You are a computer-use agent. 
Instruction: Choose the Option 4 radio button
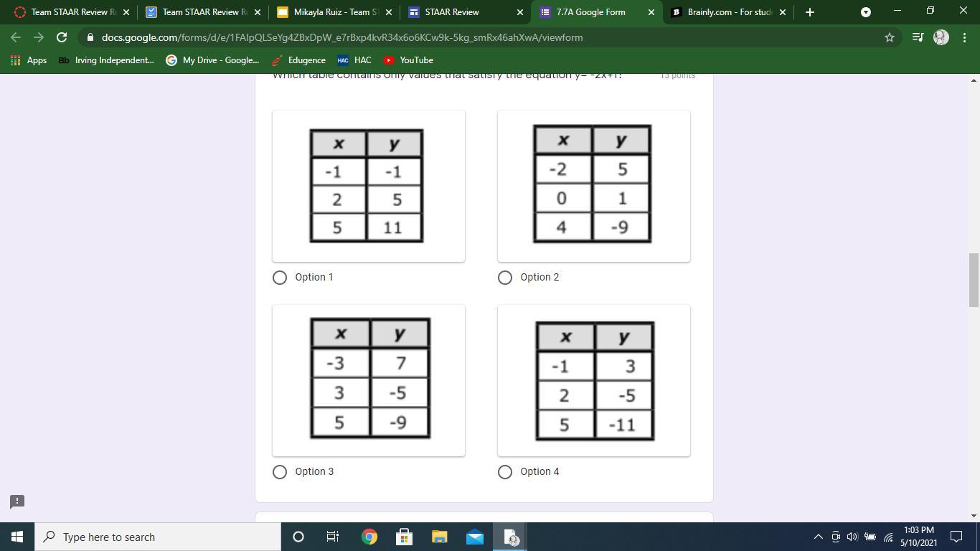(505, 472)
